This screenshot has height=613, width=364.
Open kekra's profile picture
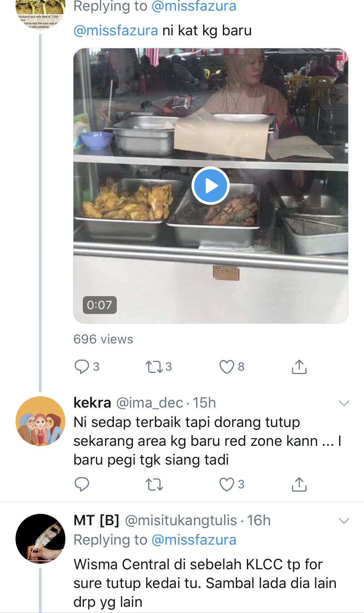pyautogui.click(x=40, y=421)
